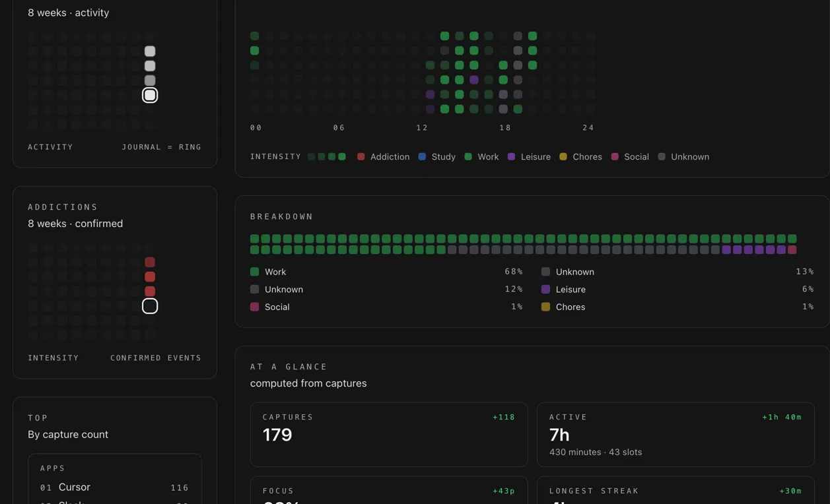Image resolution: width=830 pixels, height=504 pixels.
Task: Click the red Addiction swatch in the intensity legend
Action: coord(361,157)
